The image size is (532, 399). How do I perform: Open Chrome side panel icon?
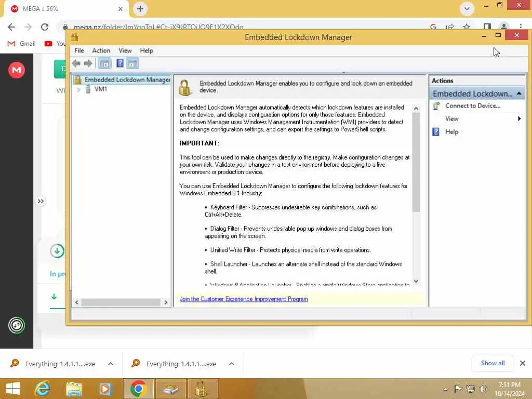487,27
